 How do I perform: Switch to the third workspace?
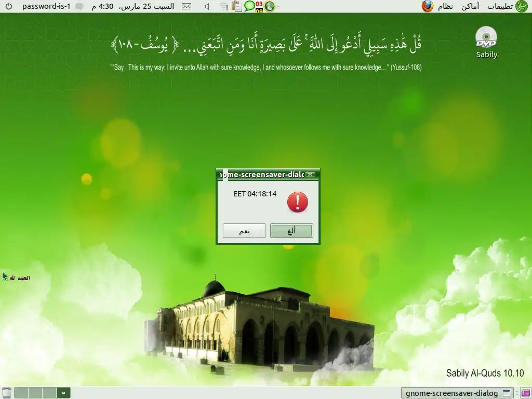pyautogui.click(x=49, y=393)
